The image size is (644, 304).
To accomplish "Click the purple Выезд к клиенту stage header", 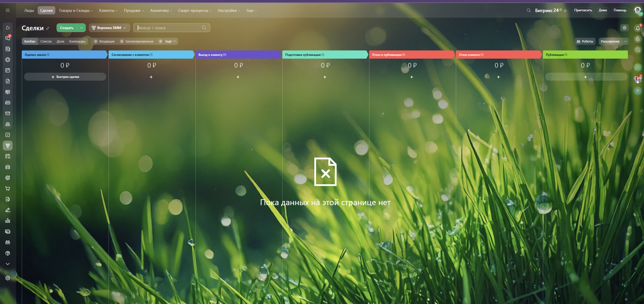I will [238, 55].
